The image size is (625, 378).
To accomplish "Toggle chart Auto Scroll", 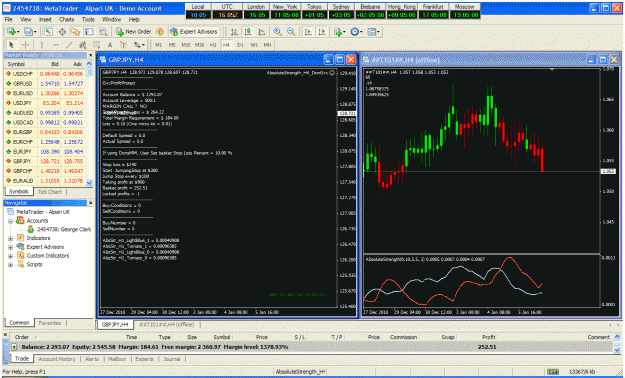I will point(308,32).
